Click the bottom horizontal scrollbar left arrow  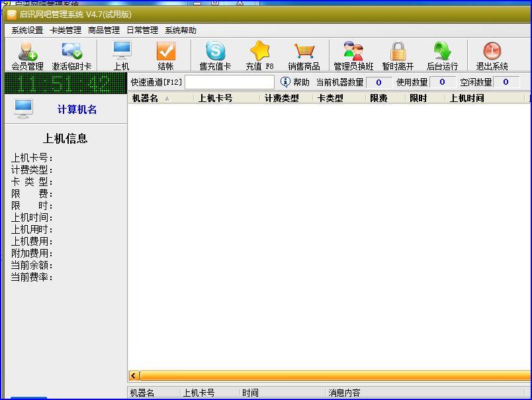(133, 375)
